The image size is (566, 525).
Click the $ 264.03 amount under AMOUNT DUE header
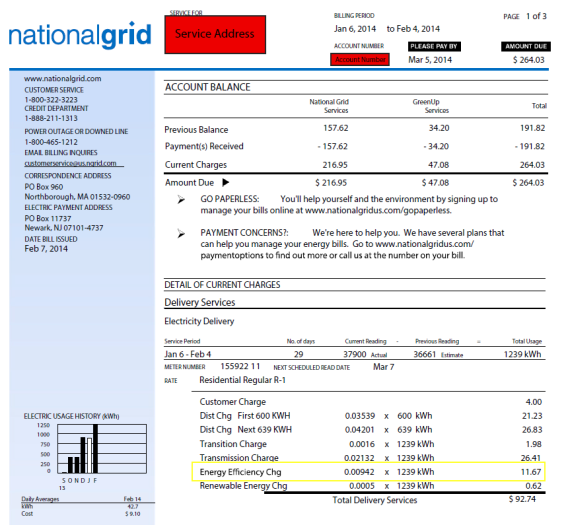pyautogui.click(x=529, y=60)
